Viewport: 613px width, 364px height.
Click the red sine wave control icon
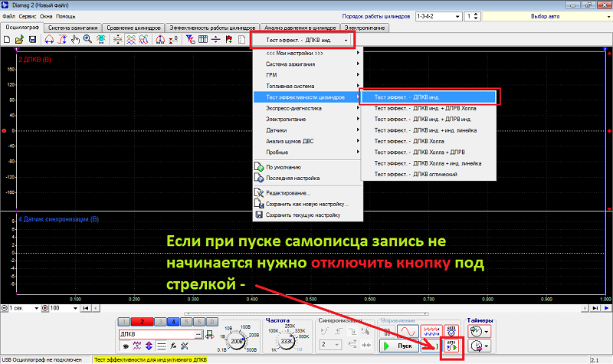click(x=408, y=332)
